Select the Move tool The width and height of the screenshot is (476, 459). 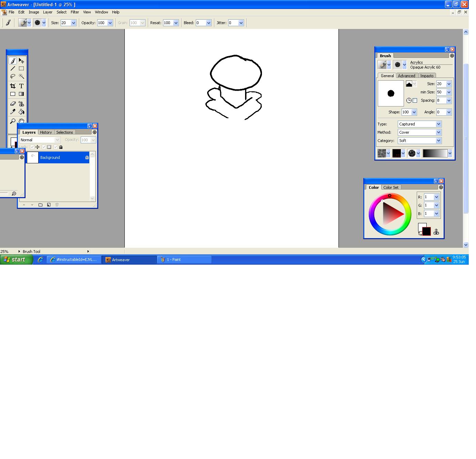coord(21,61)
